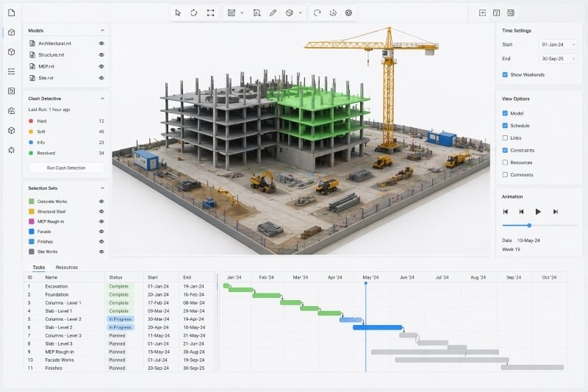Image resolution: width=588 pixels, height=392 pixels.
Task: Click the blue Slab - Level 2 Gantt bar
Action: click(378, 327)
